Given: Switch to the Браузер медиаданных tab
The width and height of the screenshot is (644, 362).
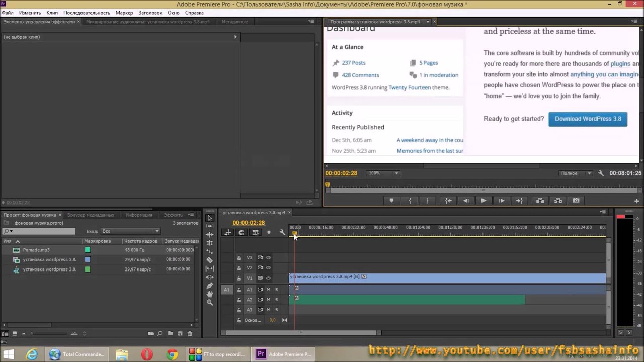Looking at the screenshot, I should coord(91,215).
